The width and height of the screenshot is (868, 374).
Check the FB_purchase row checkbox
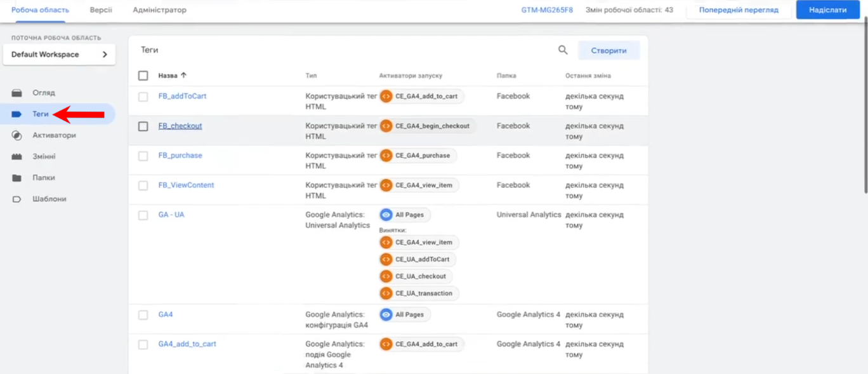coord(143,156)
